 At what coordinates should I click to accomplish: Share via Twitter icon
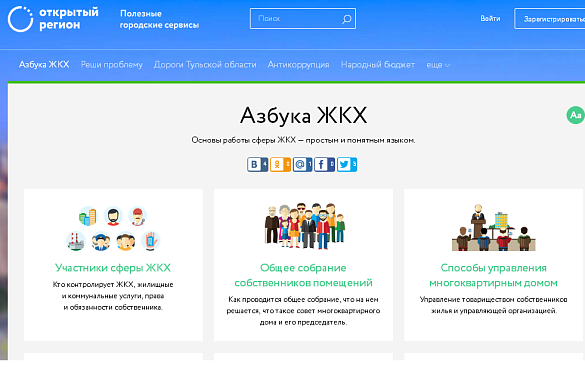point(347,164)
